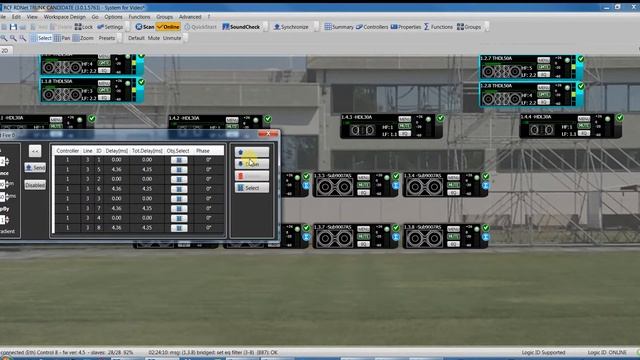
Task: Click the 2D view tab
Action: (5, 51)
